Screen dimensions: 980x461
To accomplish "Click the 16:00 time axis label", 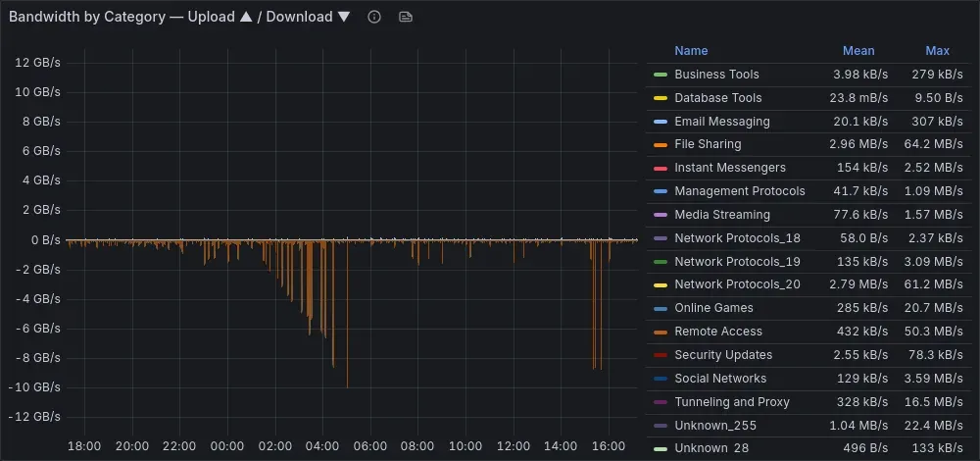I will (609, 446).
